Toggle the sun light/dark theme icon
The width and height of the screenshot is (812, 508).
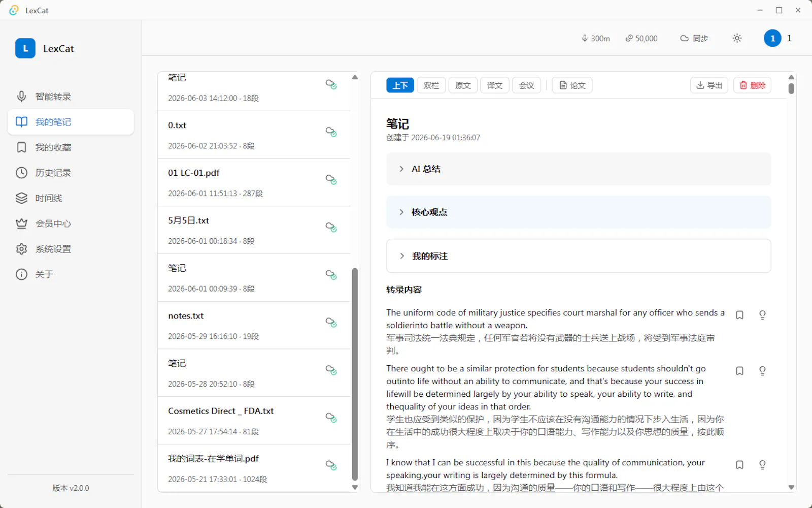pyautogui.click(x=737, y=38)
